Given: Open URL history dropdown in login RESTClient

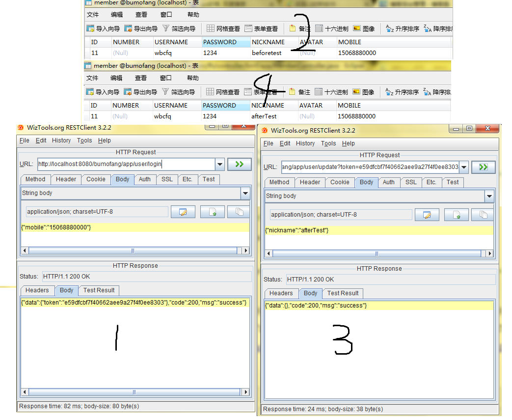Looking at the screenshot, I should [220, 164].
